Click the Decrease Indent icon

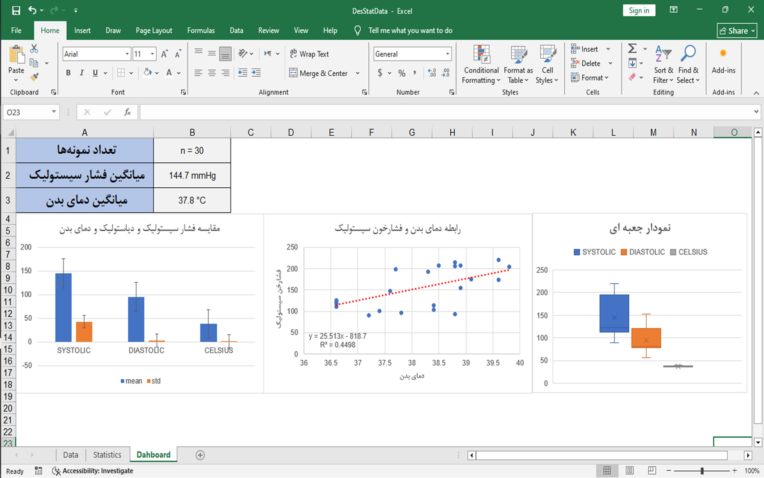tap(242, 73)
